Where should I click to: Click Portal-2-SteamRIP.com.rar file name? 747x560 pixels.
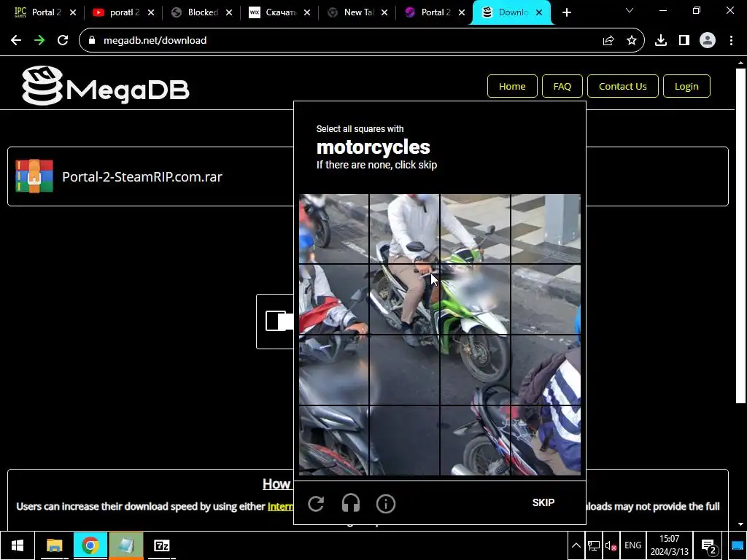(x=142, y=176)
